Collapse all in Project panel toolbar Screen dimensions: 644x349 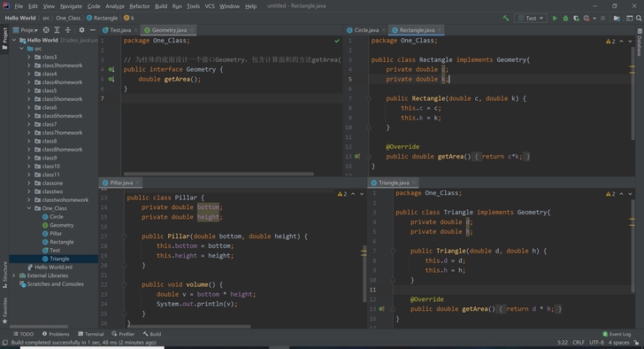pos(68,30)
